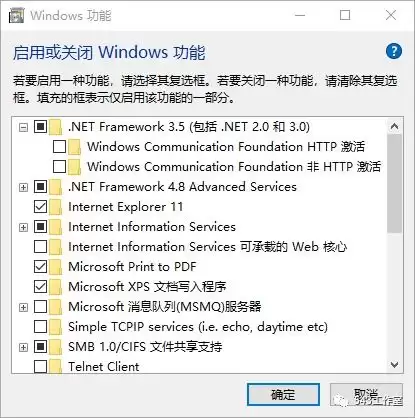Click the Telnet Client folder icon
415x418 pixels.
(55, 367)
